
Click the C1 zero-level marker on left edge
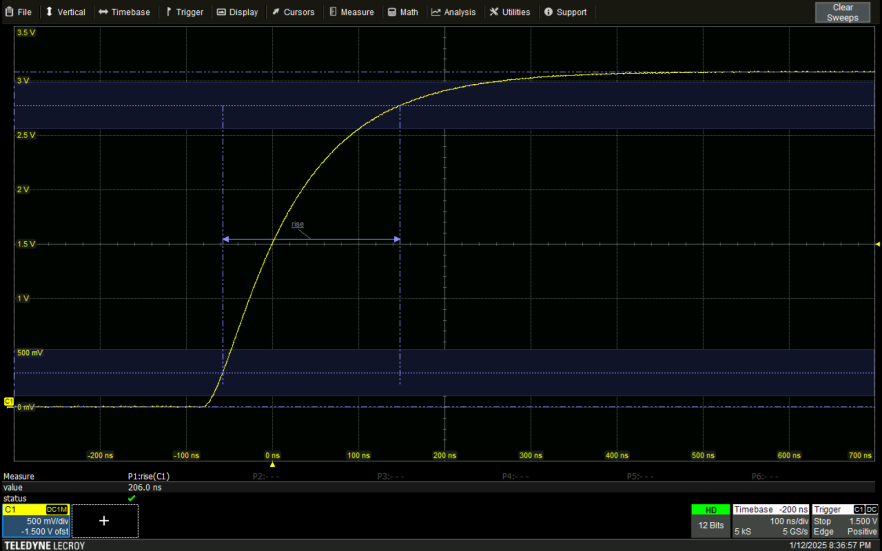point(8,401)
